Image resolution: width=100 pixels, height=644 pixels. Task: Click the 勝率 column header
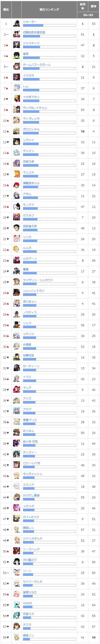click(x=94, y=6)
